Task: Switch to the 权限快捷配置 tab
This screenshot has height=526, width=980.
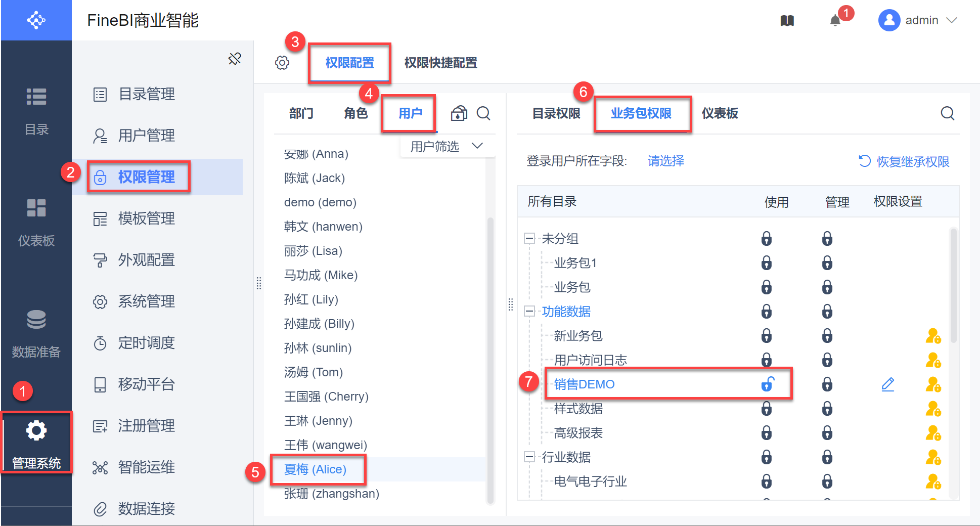Action: coord(440,63)
